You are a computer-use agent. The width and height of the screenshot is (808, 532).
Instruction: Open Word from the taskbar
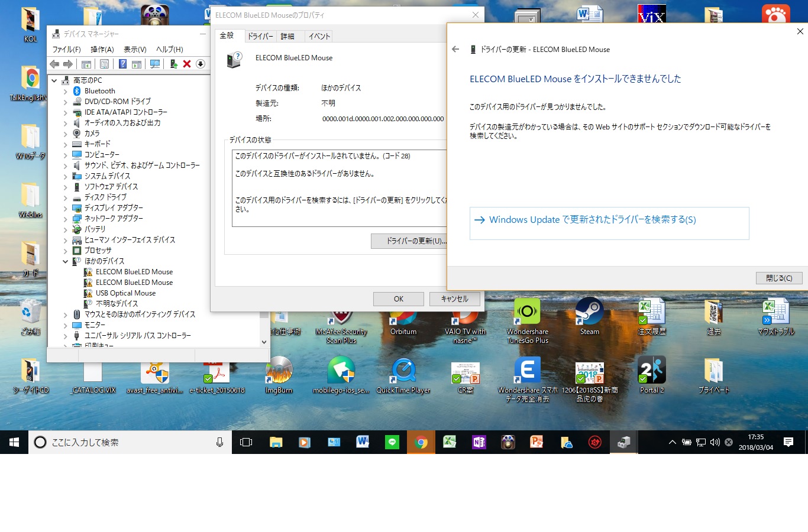(x=363, y=442)
